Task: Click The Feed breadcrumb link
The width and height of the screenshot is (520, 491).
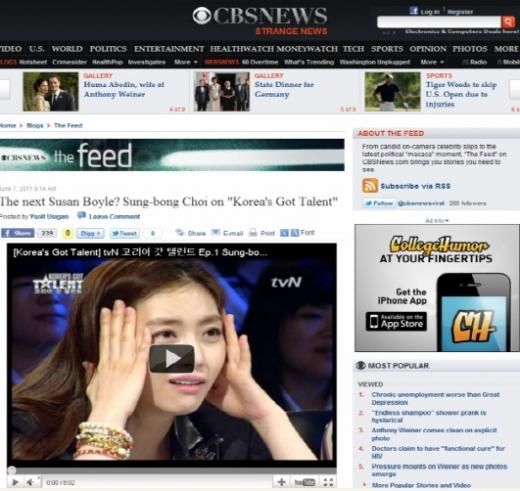Action: pos(68,125)
